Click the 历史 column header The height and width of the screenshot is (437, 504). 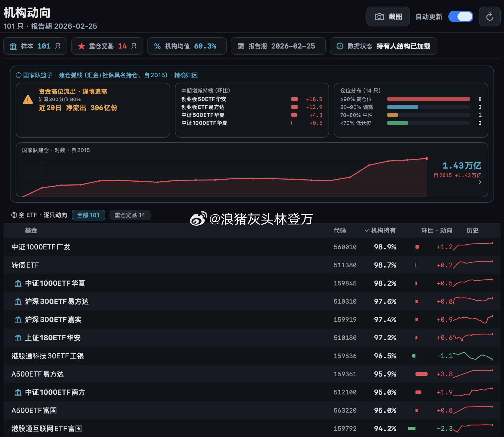pyautogui.click(x=472, y=230)
